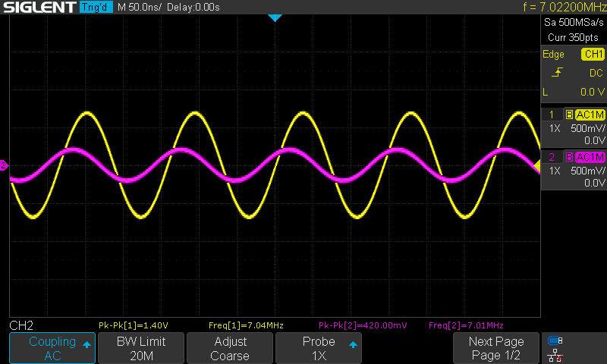Screen dimensions: 607x364
Task: Click the blue trigger position marker at top
Action: click(275, 17)
